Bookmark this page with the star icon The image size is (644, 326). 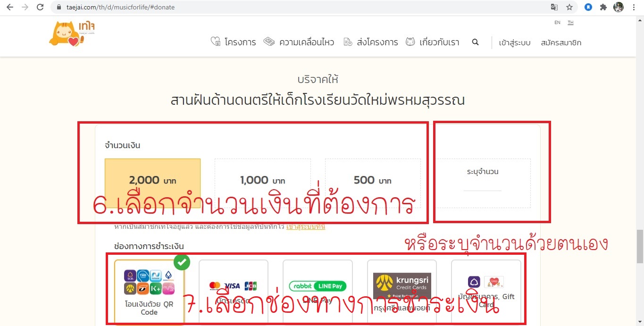[x=569, y=7]
